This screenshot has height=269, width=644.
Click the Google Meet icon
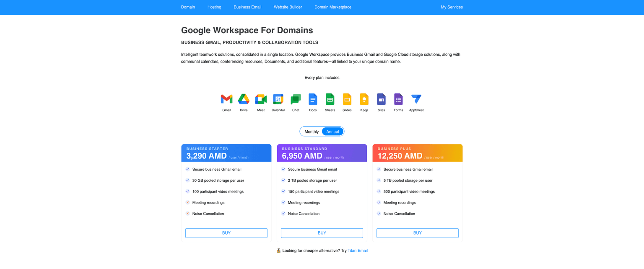coord(261,99)
